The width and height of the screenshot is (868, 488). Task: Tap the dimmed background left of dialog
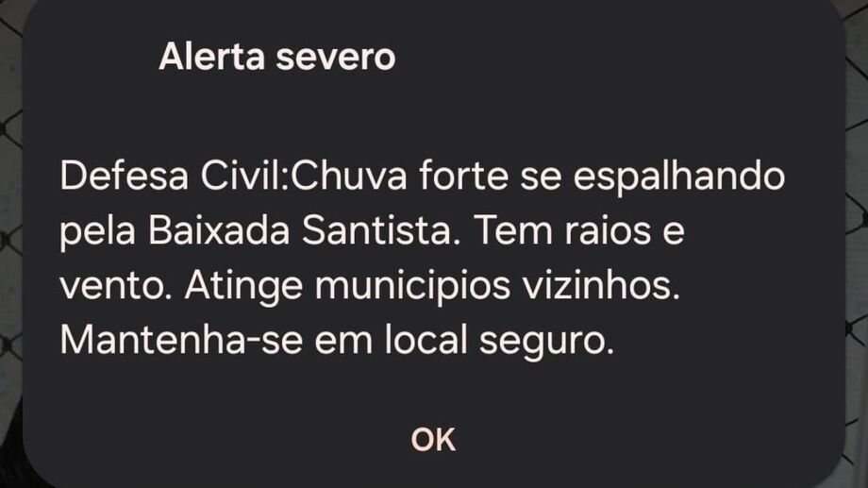(x=10, y=244)
